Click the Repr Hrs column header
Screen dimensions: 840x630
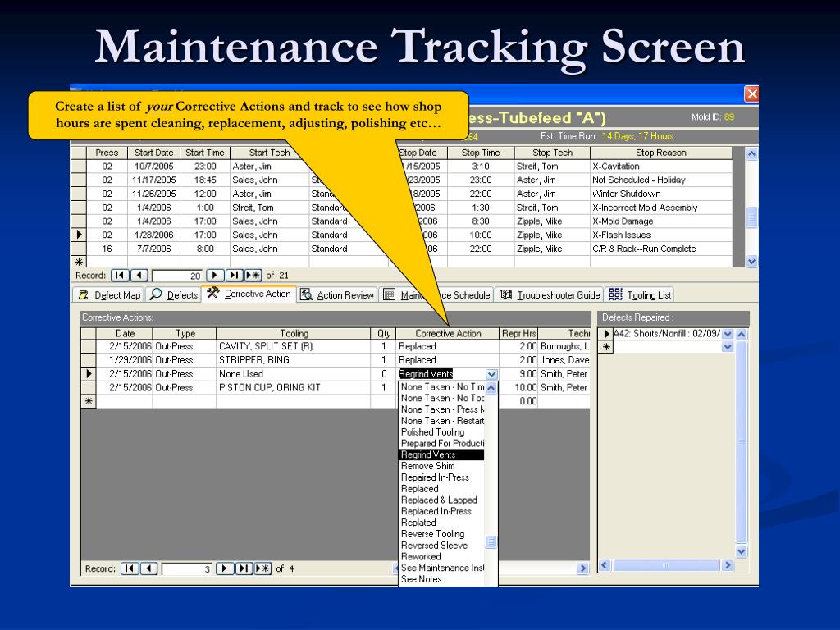click(518, 333)
